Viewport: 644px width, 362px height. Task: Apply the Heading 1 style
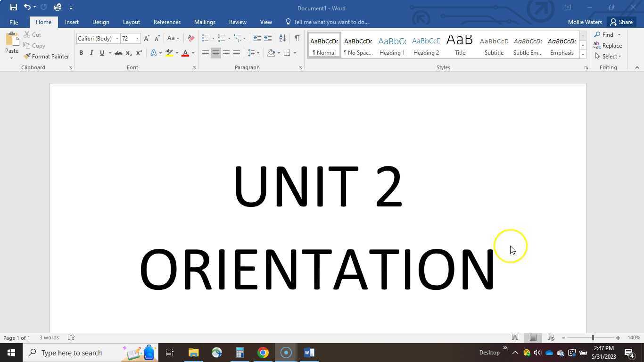tap(392, 45)
